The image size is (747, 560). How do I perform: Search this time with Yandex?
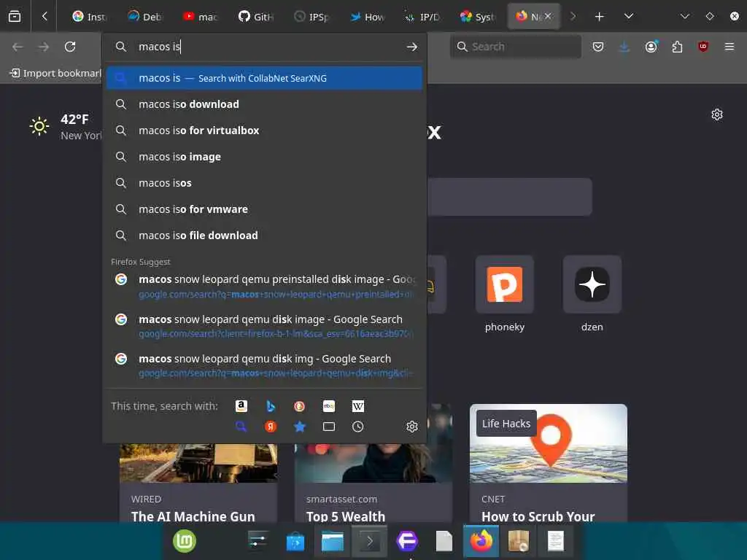[x=271, y=427]
